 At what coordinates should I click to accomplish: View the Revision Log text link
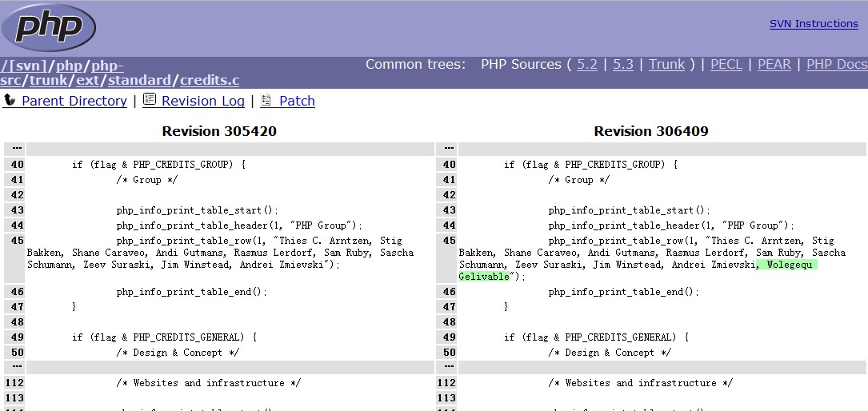[203, 101]
